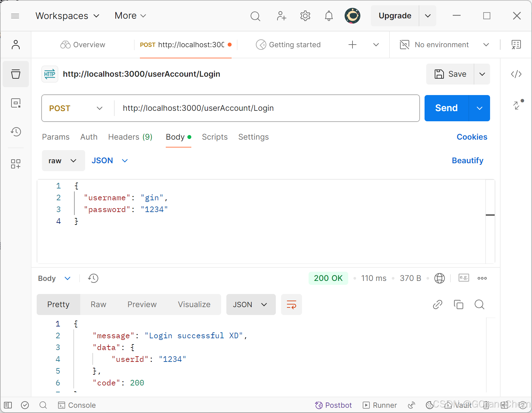
Task: Click the invite people icon
Action: [281, 16]
